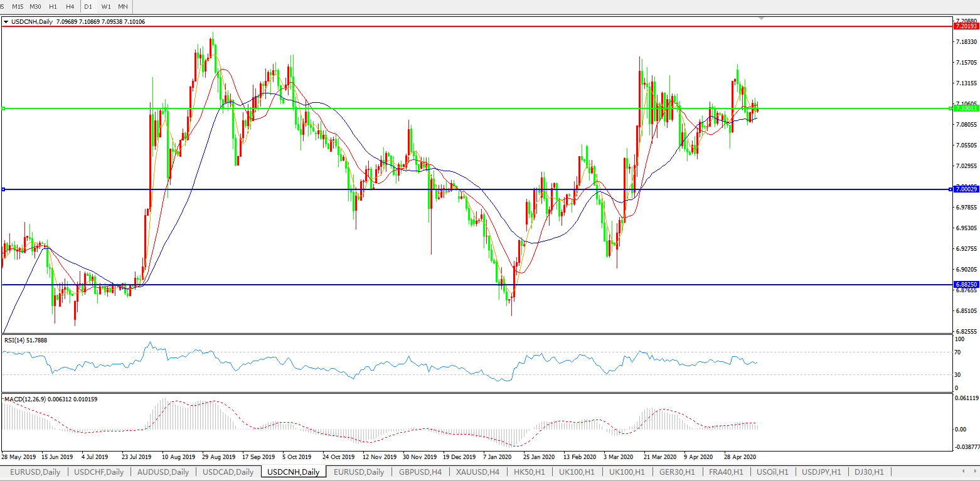Select the MN monthly timeframe
Image resolution: width=980 pixels, height=481 pixels.
123,6
